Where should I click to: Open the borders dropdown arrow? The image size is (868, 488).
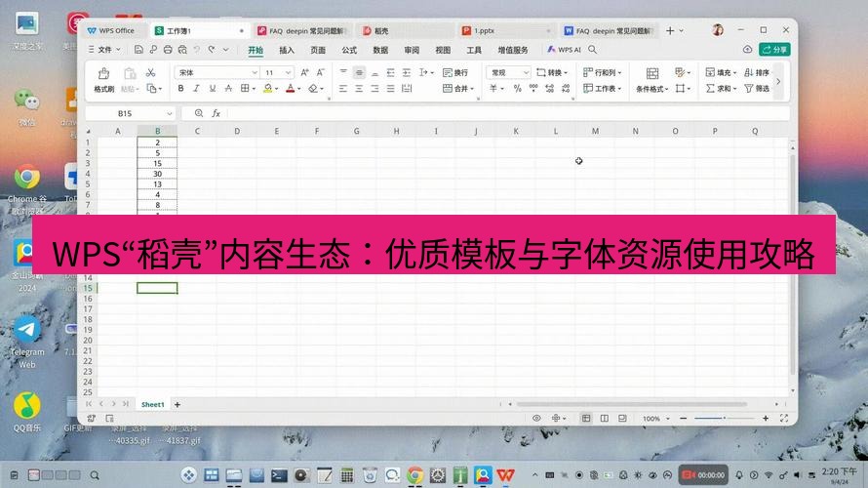pyautogui.click(x=254, y=89)
